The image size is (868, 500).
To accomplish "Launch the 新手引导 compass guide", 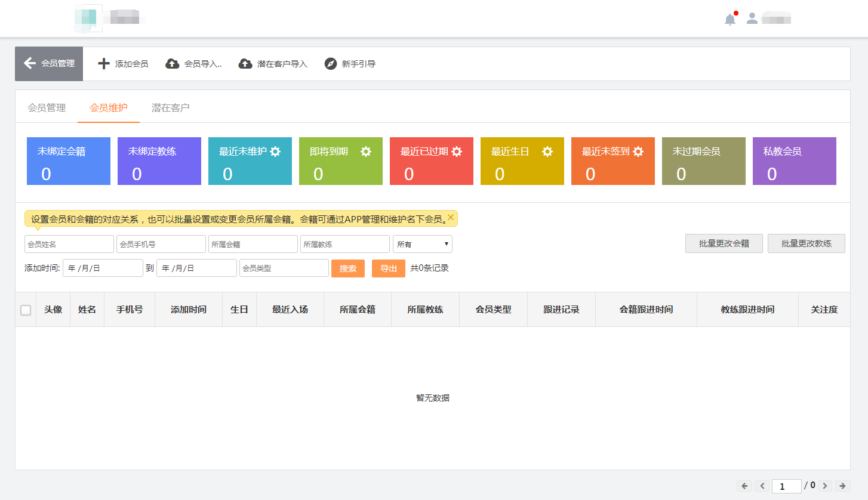I will pos(331,63).
